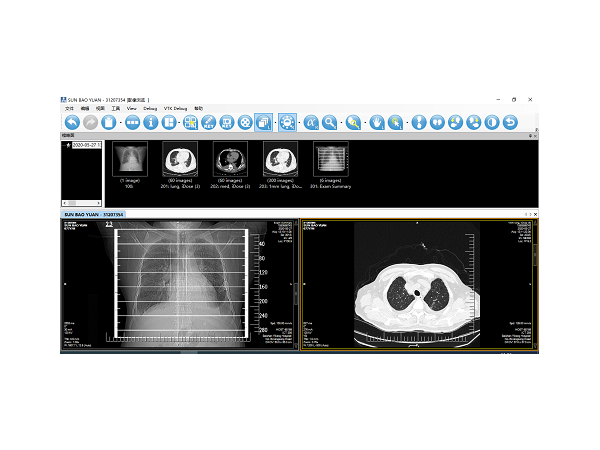Open the 帮助 menu
The height and width of the screenshot is (450, 600).
tap(199, 108)
